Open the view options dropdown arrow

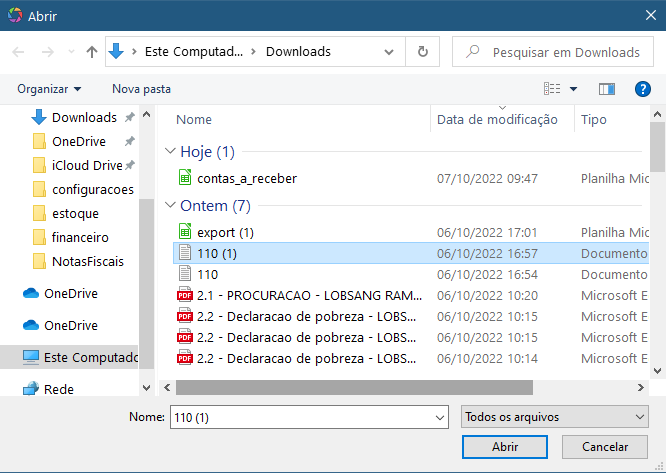(574, 89)
